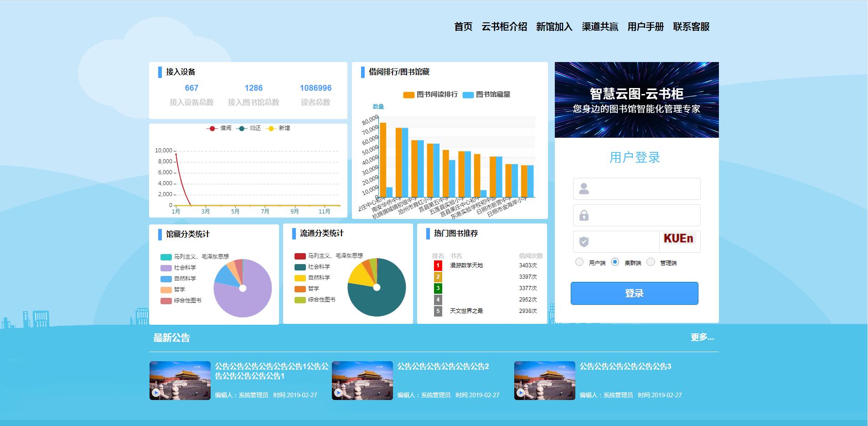Toggle the 借阅 line legend marker
The image size is (868, 426).
[x=212, y=129]
